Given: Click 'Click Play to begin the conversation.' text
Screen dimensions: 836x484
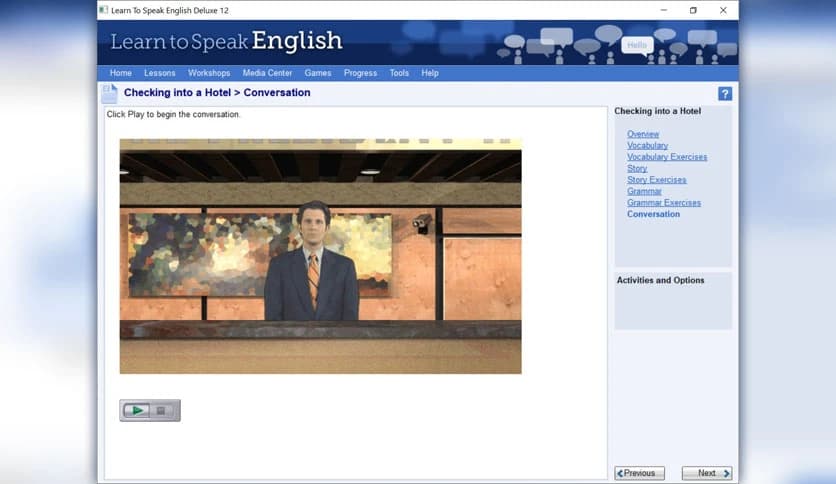Looking at the screenshot, I should (x=173, y=115).
